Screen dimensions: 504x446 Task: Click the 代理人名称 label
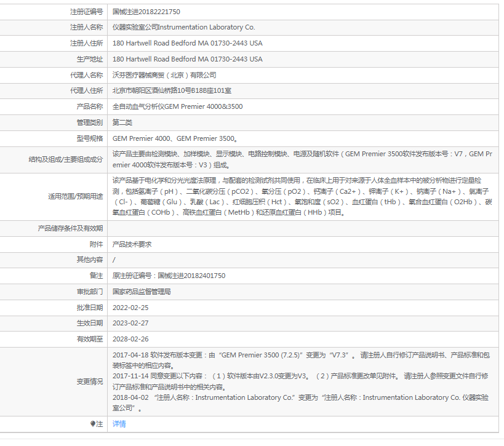click(x=87, y=75)
